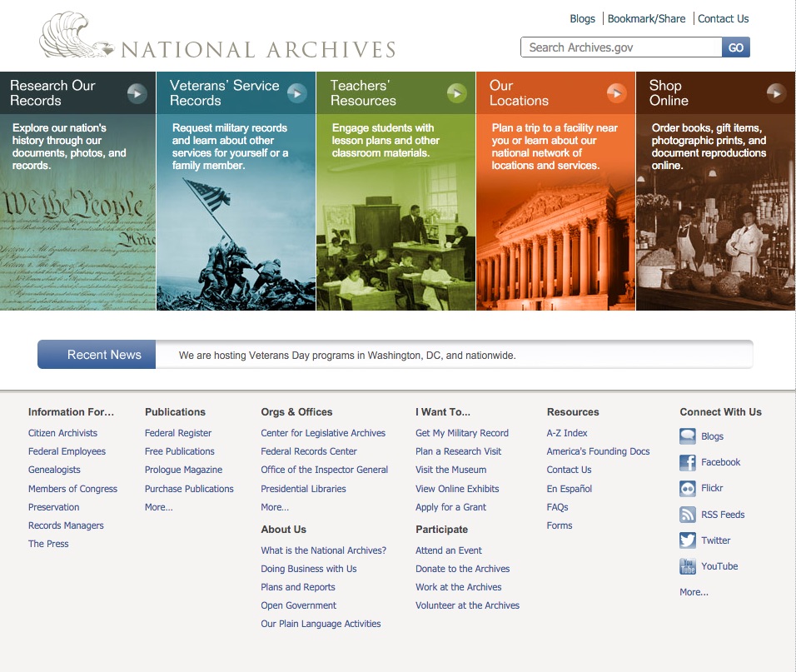Screen dimensions: 796x672
Task: Click the Twitter bird icon
Action: (x=688, y=540)
